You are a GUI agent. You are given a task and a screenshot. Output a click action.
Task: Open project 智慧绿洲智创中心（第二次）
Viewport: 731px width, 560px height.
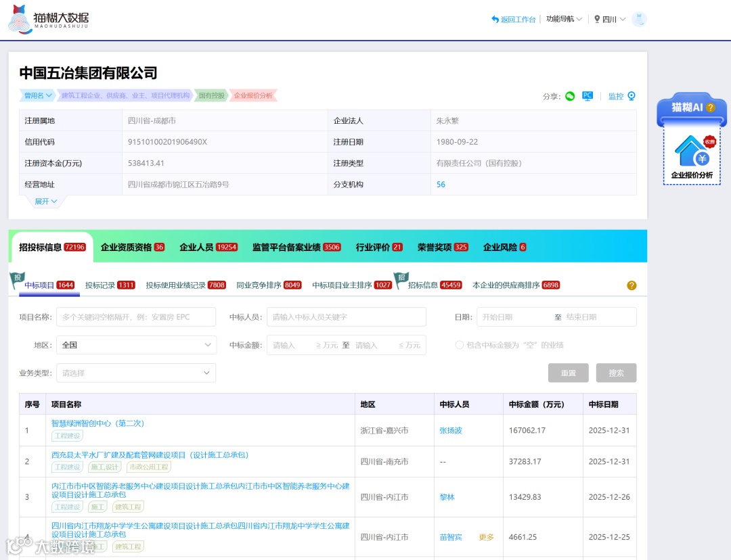(x=97, y=423)
